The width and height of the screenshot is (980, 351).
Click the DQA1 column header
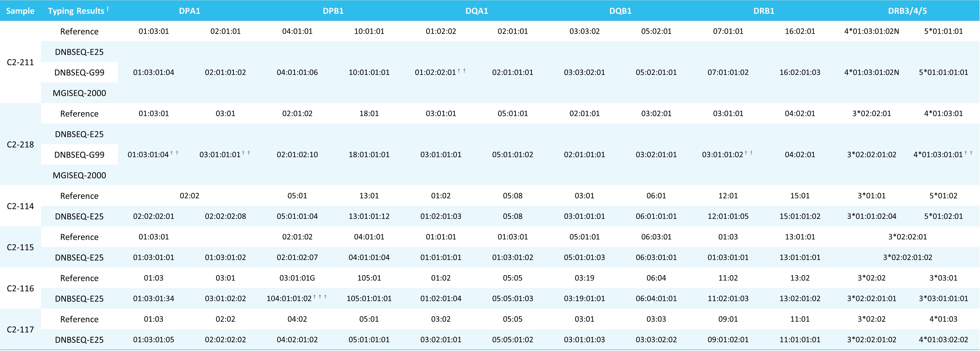pos(477,11)
